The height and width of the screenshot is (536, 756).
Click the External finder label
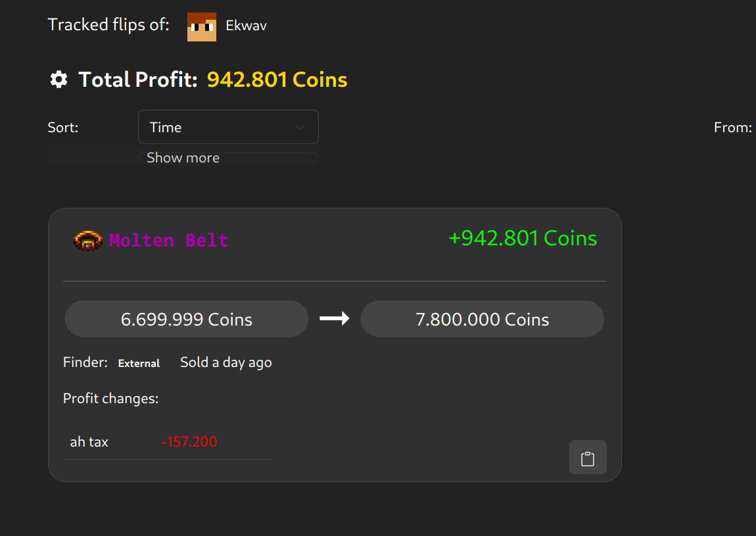pyautogui.click(x=139, y=363)
